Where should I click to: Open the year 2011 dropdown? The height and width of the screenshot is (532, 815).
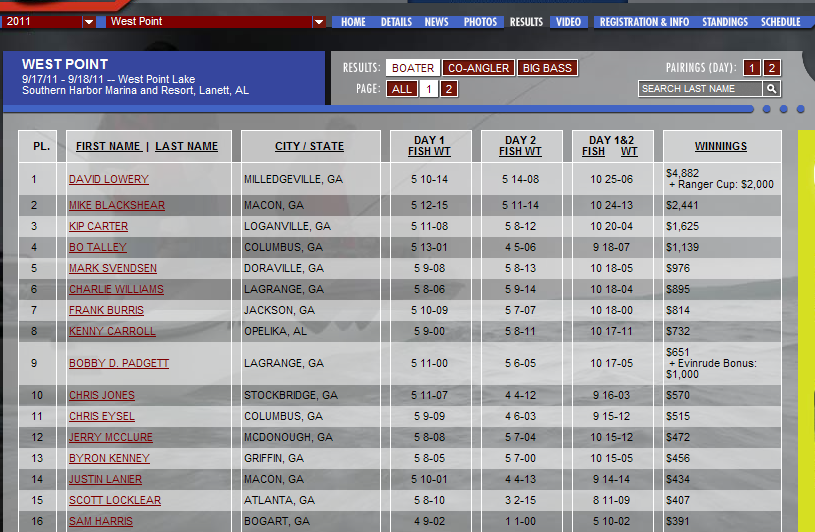click(x=89, y=21)
